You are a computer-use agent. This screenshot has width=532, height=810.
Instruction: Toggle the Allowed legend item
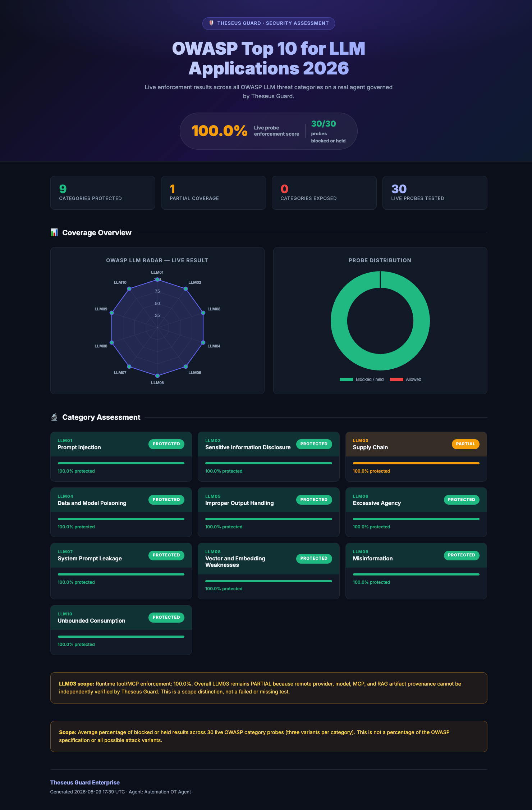(x=405, y=379)
